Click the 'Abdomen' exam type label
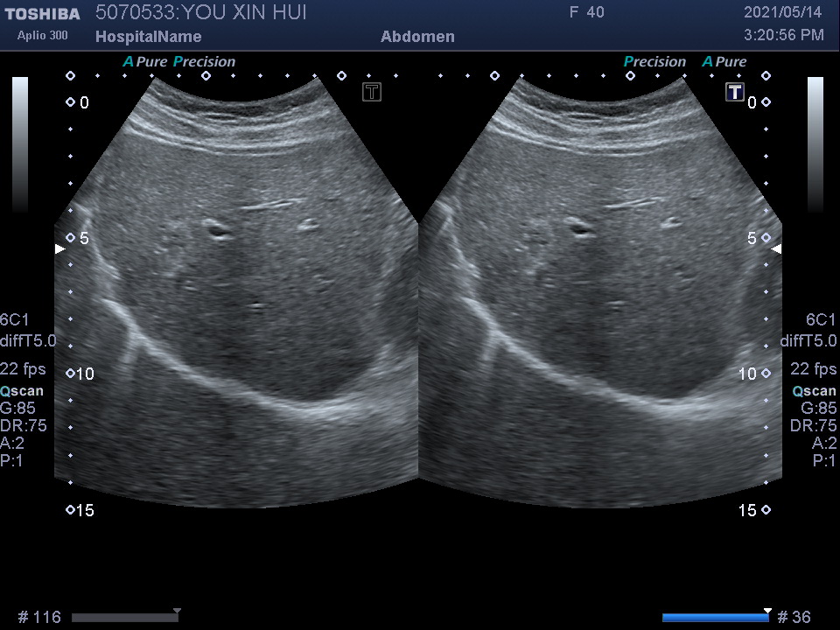 [x=417, y=37]
